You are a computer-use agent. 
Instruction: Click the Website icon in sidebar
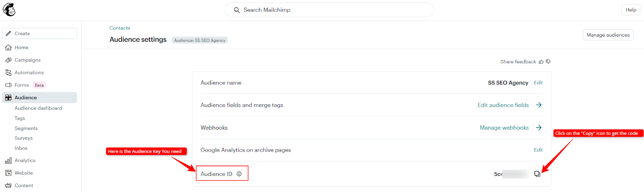coord(8,173)
